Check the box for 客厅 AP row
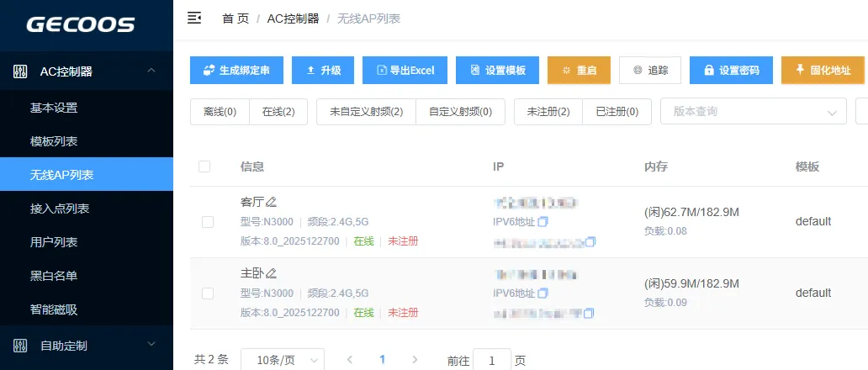Viewport: 868px width, 370px height. coord(208,222)
